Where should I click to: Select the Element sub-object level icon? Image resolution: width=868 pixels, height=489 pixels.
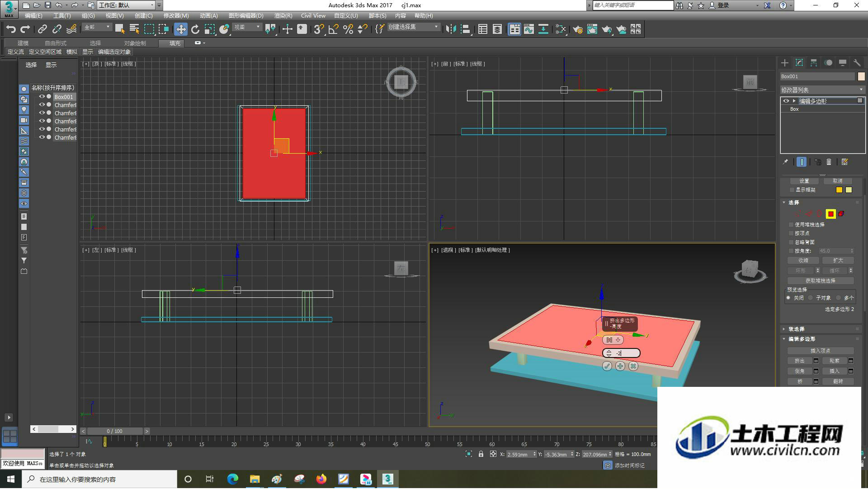(x=841, y=214)
